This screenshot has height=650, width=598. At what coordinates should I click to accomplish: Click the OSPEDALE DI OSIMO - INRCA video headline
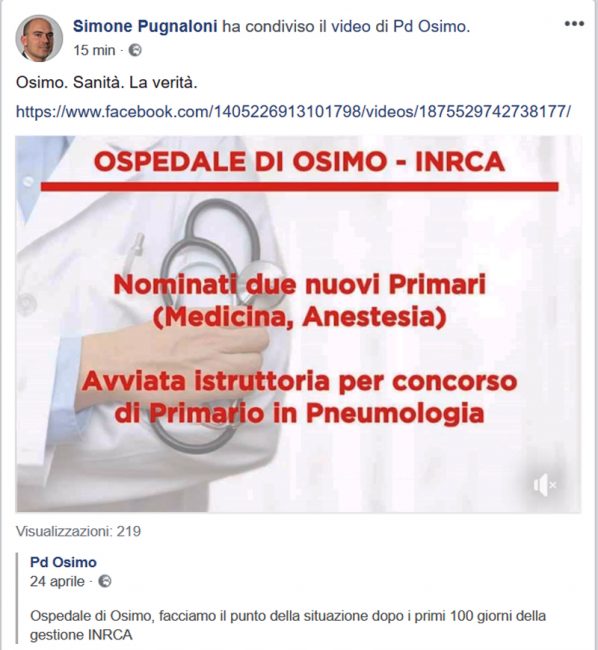299,162
